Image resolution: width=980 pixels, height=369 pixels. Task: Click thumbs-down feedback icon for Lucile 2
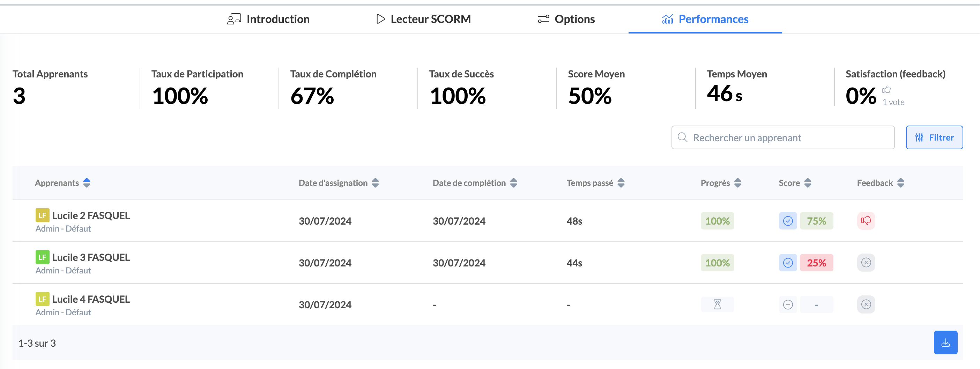866,221
